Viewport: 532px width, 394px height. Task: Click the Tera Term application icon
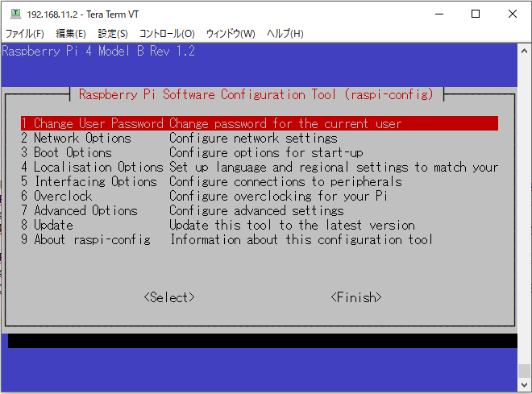click(x=15, y=14)
